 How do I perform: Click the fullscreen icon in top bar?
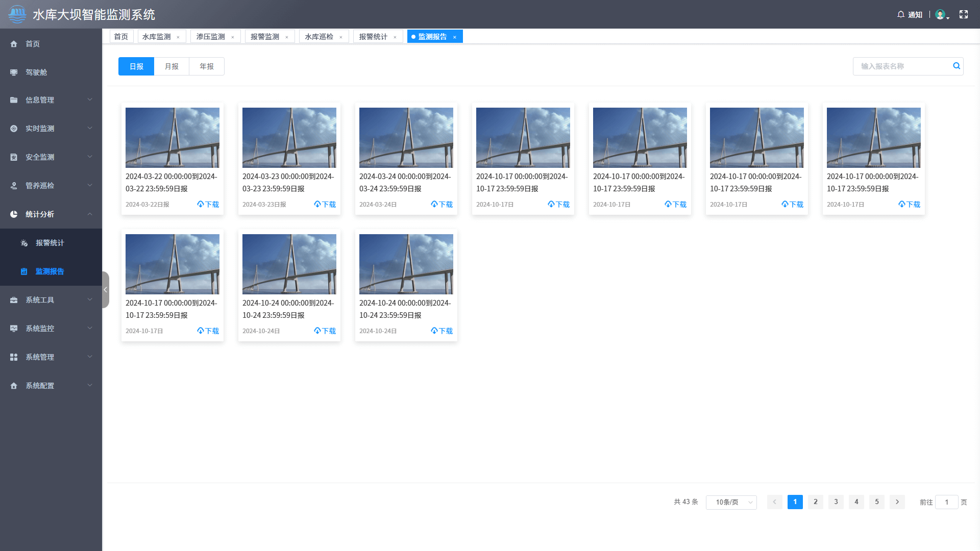point(964,14)
